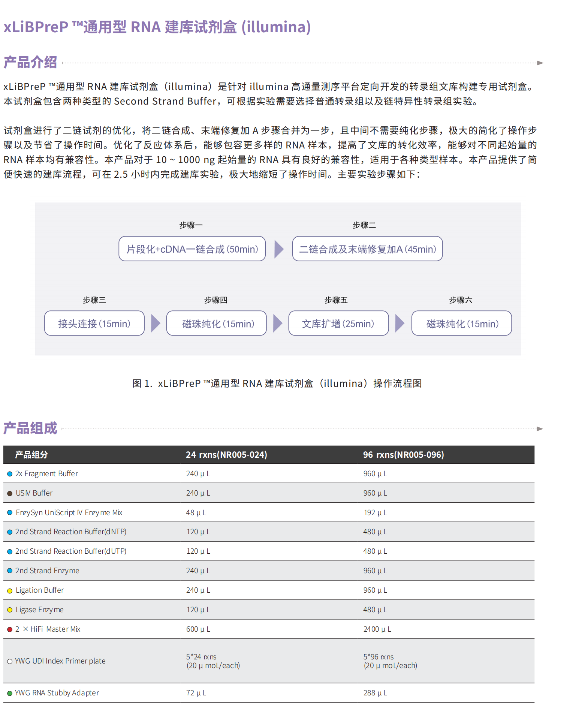Click 2nd Strand Reaction Buffer(dNTP) row name
The image size is (588, 716).
click(71, 532)
